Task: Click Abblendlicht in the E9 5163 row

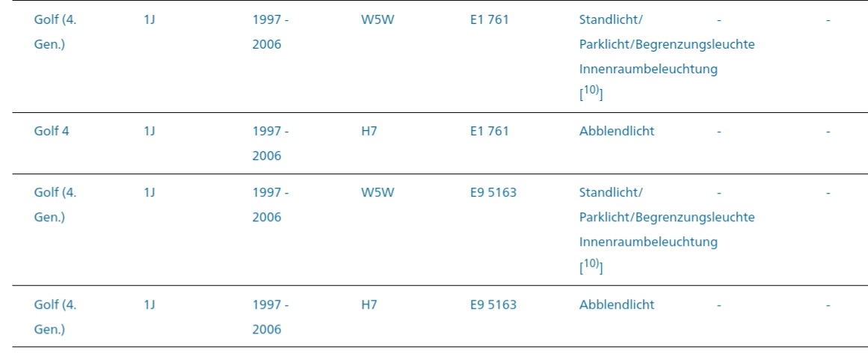Action: [x=616, y=304]
